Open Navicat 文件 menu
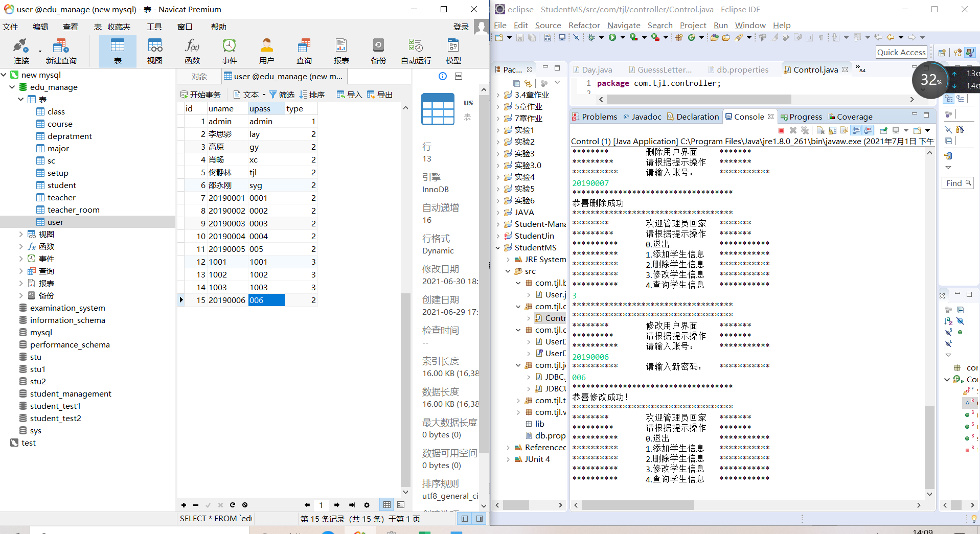Image resolution: width=980 pixels, height=534 pixels. coord(10,27)
